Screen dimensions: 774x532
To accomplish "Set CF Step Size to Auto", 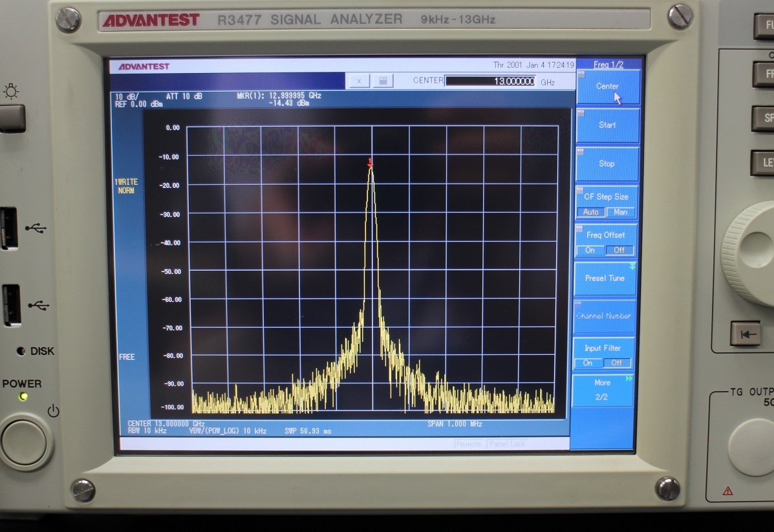I will (x=591, y=212).
